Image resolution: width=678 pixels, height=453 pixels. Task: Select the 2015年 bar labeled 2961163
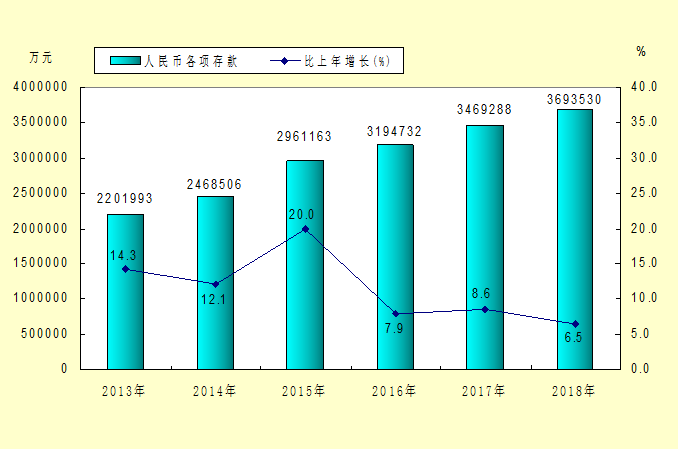tap(305, 265)
